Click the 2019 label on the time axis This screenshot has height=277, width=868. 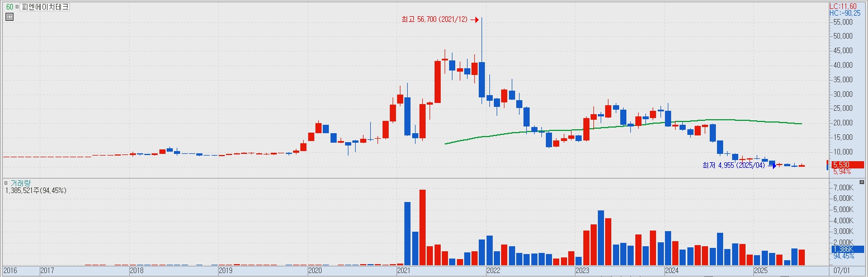click(225, 271)
